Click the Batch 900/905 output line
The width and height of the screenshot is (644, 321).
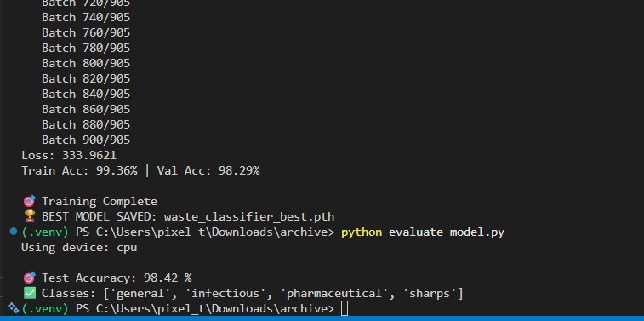pyautogui.click(x=86, y=140)
